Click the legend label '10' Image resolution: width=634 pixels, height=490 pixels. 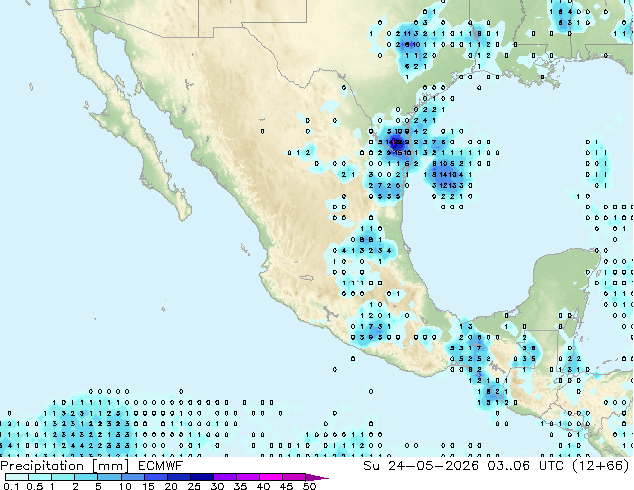[x=125, y=486]
